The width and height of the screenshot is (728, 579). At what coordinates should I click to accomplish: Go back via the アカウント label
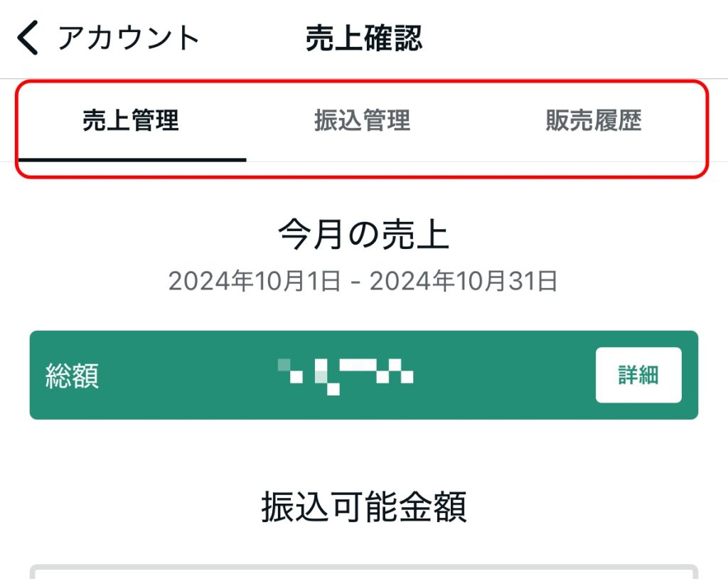pyautogui.click(x=129, y=38)
